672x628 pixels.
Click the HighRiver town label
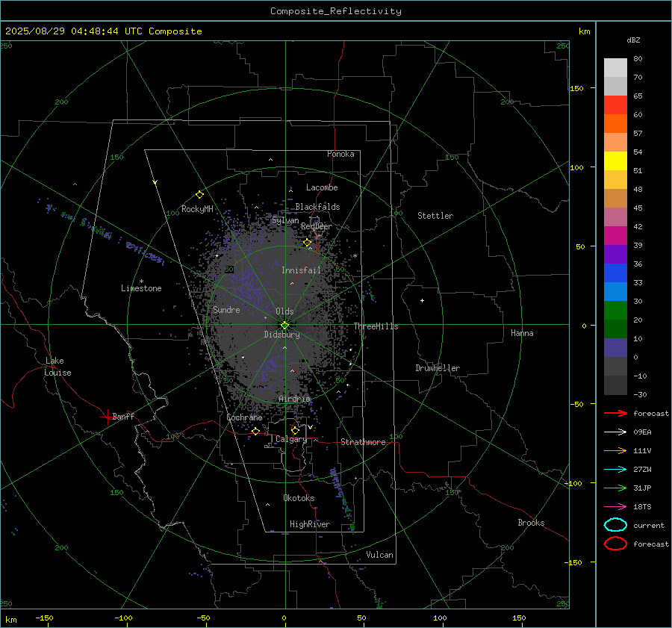click(x=310, y=524)
